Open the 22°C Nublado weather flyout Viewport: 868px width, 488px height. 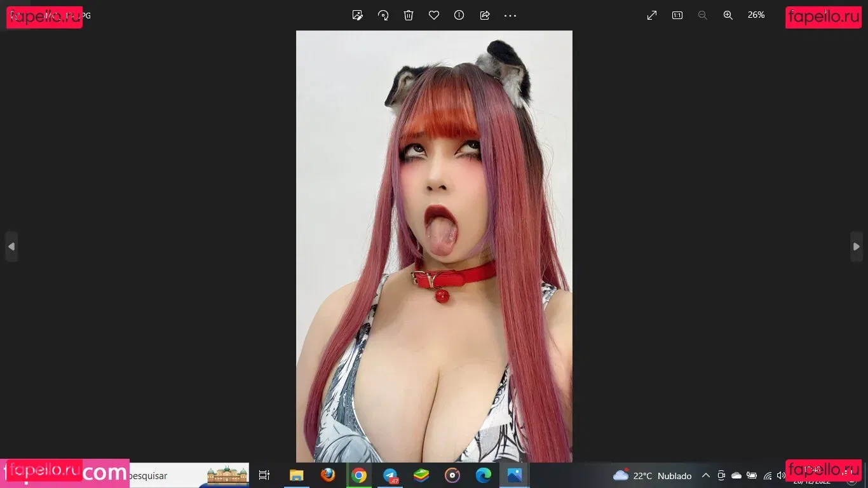[654, 475]
